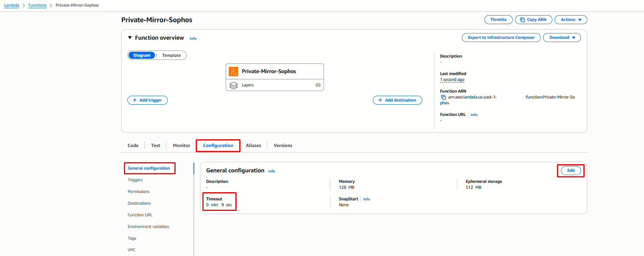The image size is (644, 256).
Task: Click the Copy ARN button
Action: click(533, 20)
